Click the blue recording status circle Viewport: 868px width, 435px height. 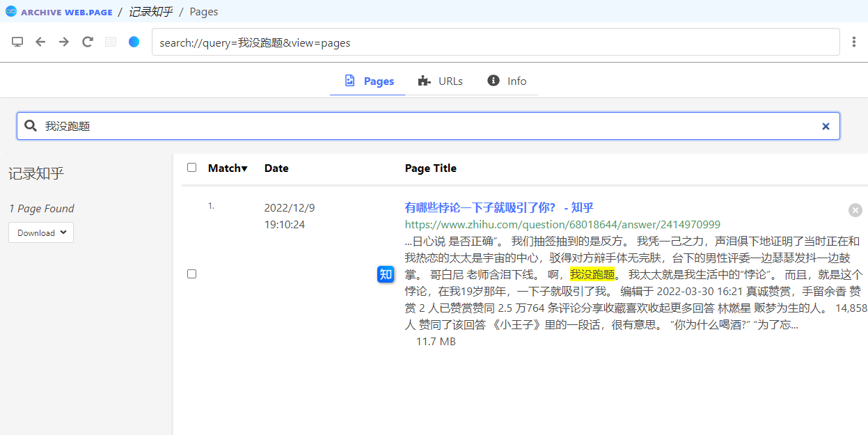point(134,42)
